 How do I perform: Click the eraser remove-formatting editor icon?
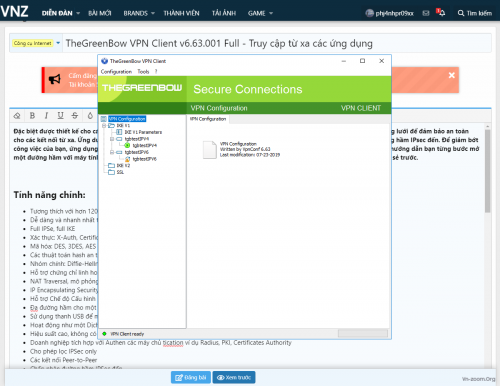(x=17, y=116)
